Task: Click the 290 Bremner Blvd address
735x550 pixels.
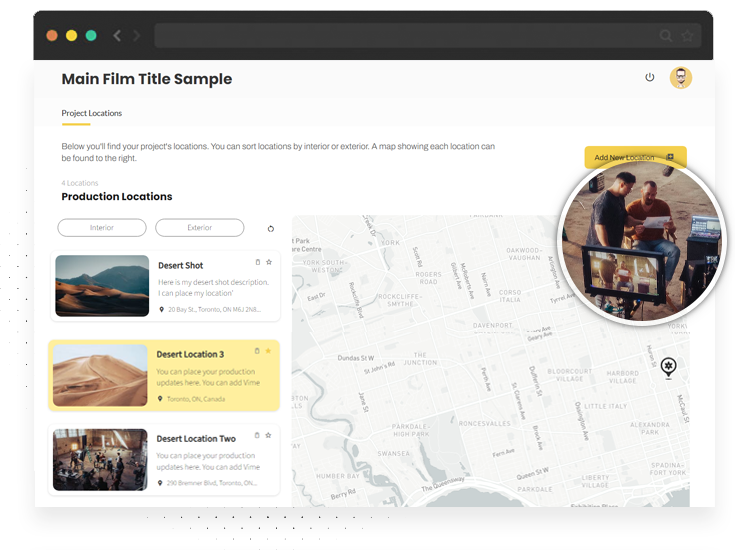Action: tap(212, 482)
